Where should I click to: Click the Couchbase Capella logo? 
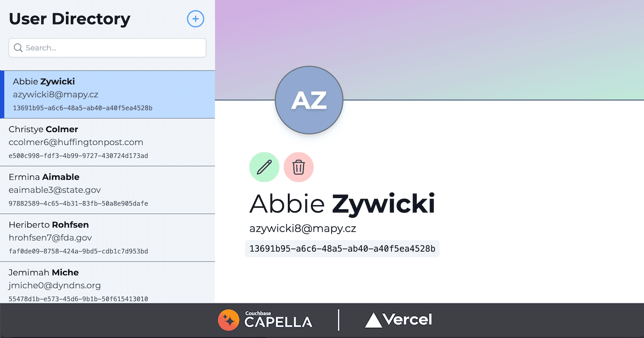coord(265,320)
